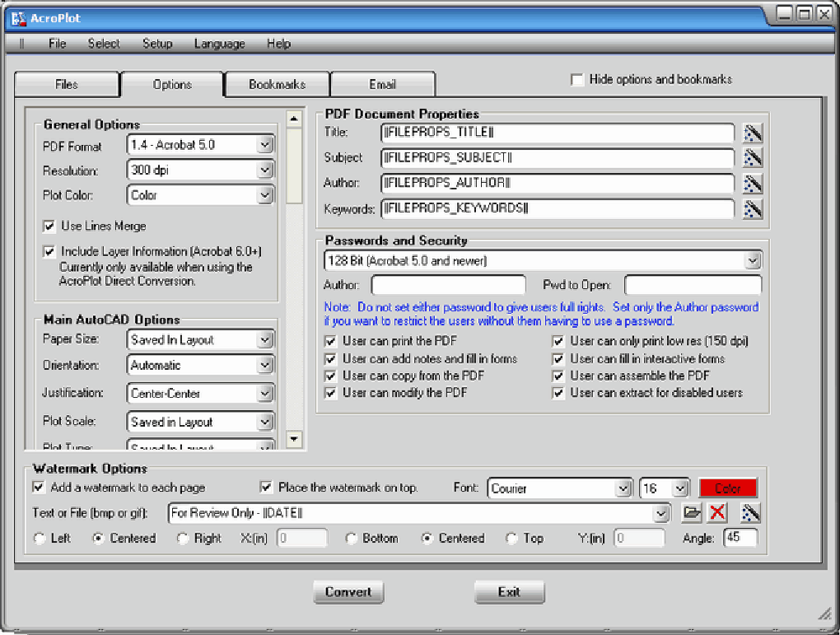Viewport: 840px width, 635px height.
Task: Click the Title text field
Action: pos(558,133)
